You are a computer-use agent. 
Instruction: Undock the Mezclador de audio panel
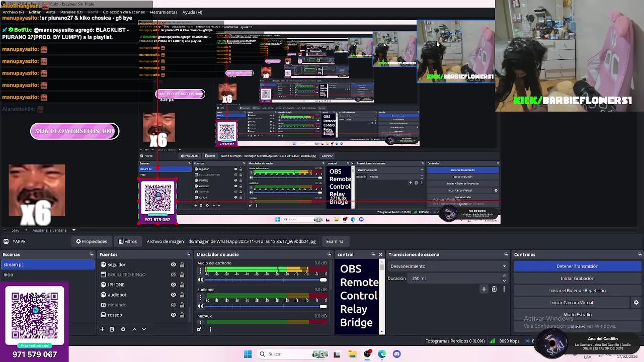click(x=329, y=254)
